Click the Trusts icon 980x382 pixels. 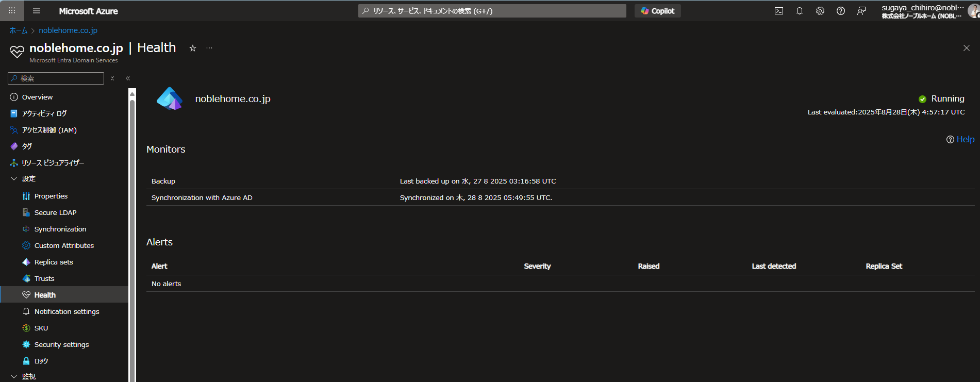tap(26, 278)
